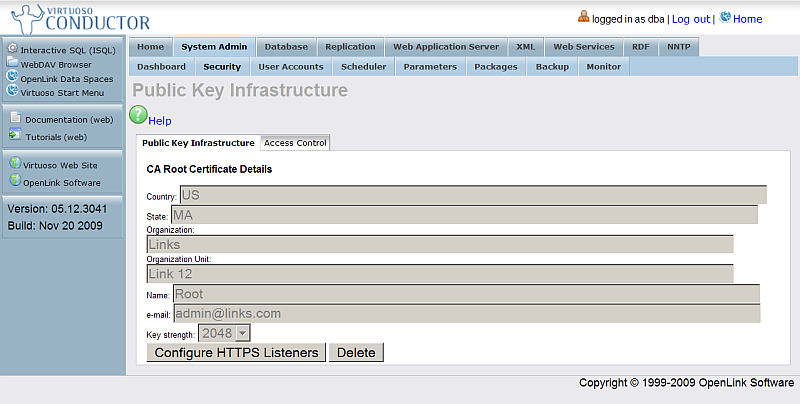Click the Interactive SQL (ISQL) sidebar icon
The height and width of the screenshot is (404, 800).
coord(13,49)
